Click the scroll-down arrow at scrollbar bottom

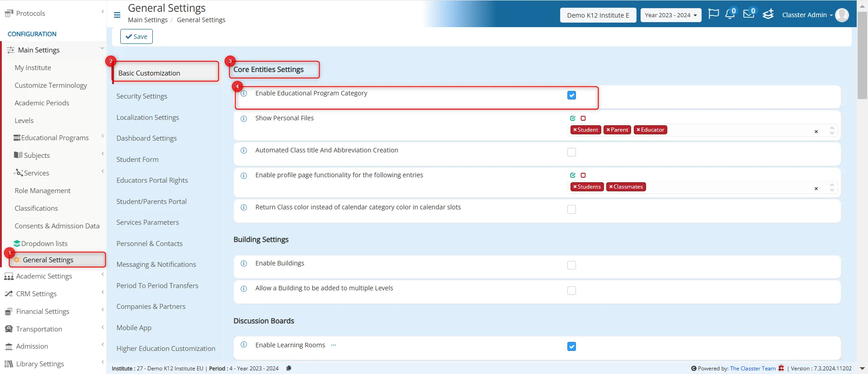(862, 369)
